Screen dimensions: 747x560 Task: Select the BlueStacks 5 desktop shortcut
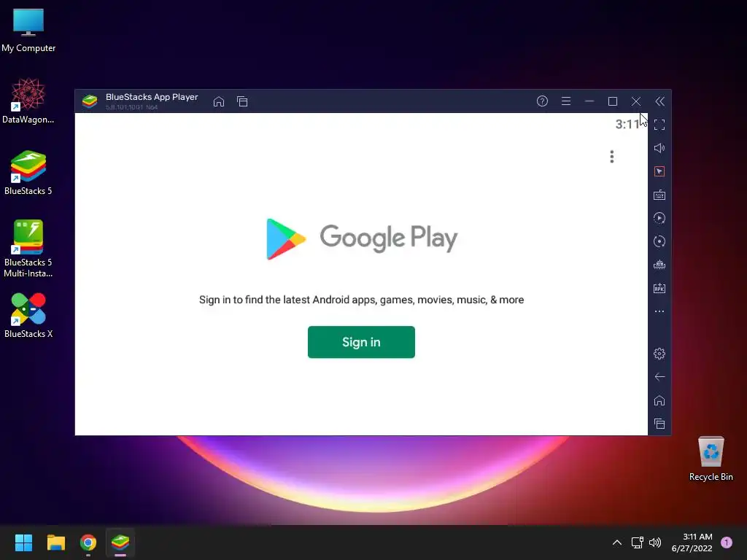[x=28, y=172]
